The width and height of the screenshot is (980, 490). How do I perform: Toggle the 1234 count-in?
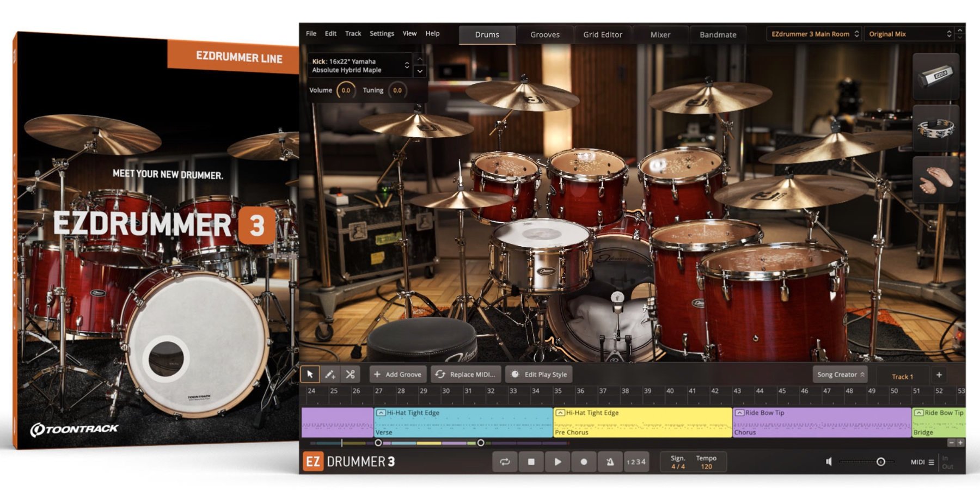click(636, 462)
